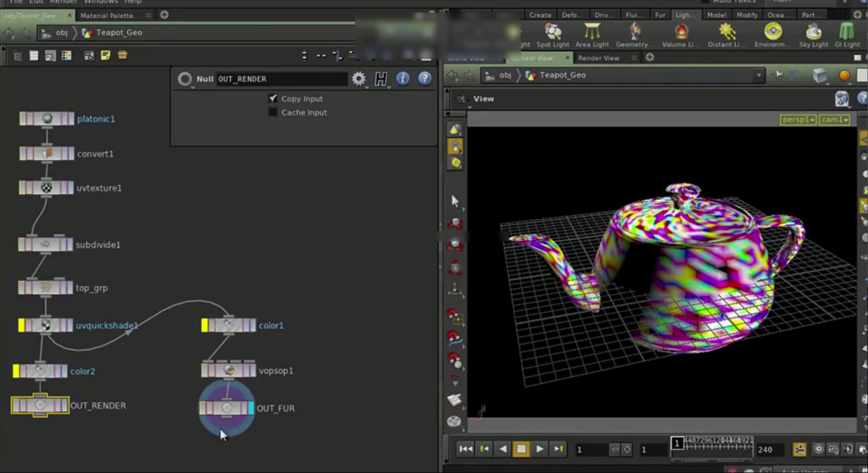Screen dimensions: 868x473
Task: Open node parameter gear menu
Action: point(358,79)
